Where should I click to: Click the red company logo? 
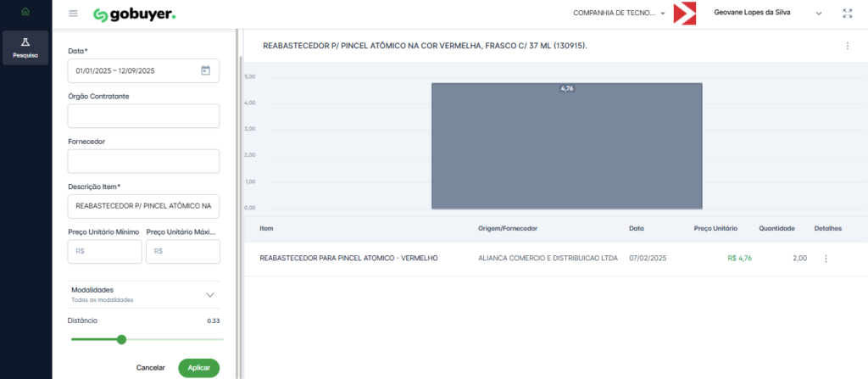[684, 14]
